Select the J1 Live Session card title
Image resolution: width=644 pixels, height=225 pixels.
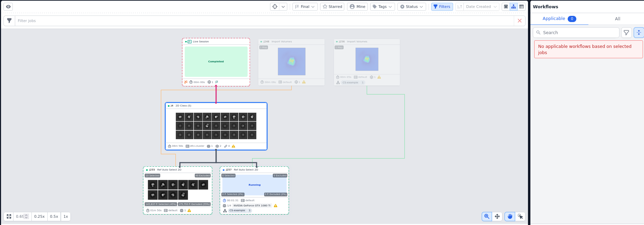(201, 42)
